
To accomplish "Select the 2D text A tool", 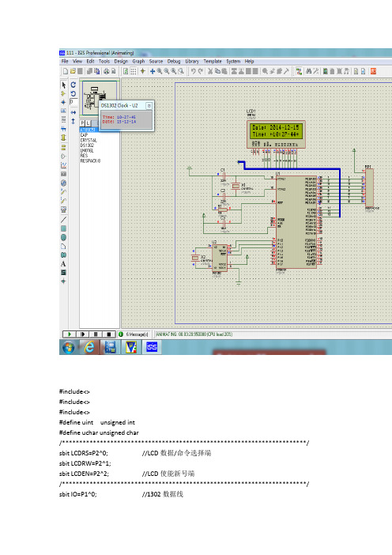I will [64, 264].
